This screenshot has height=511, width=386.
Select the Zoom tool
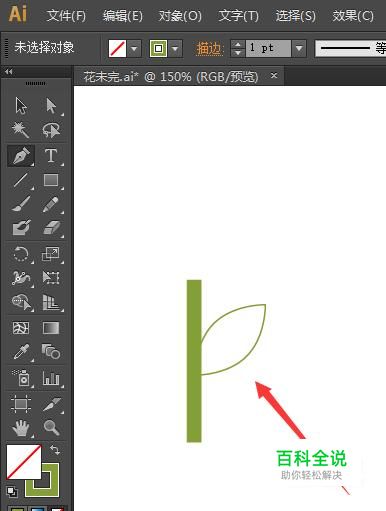click(x=51, y=428)
